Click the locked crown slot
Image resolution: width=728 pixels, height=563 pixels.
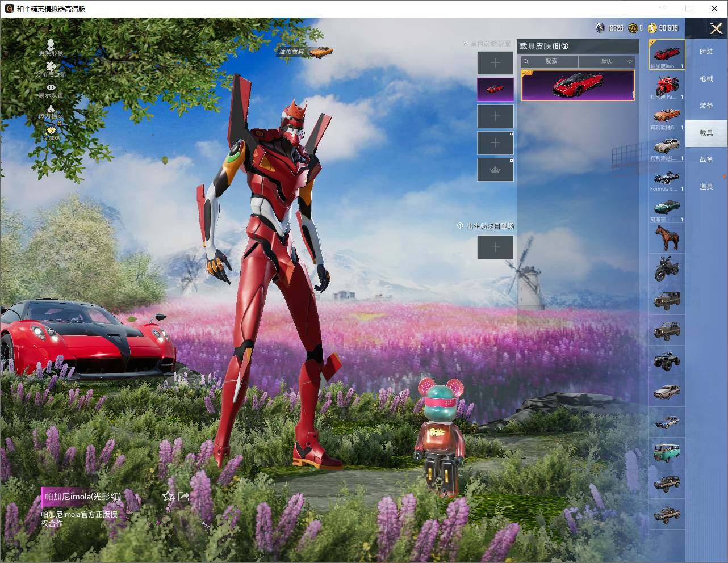495,170
